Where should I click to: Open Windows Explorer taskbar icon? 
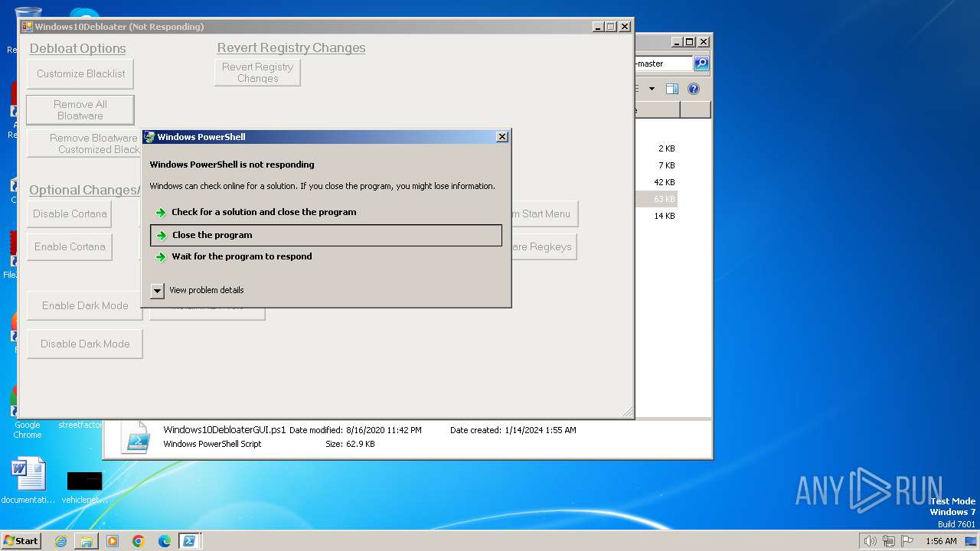(87, 541)
